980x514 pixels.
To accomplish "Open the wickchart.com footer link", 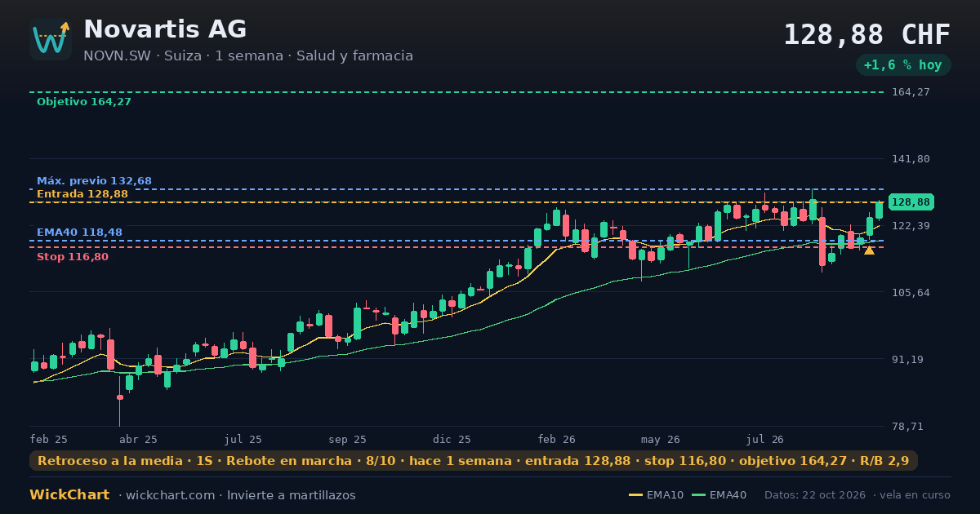I will pyautogui.click(x=171, y=495).
